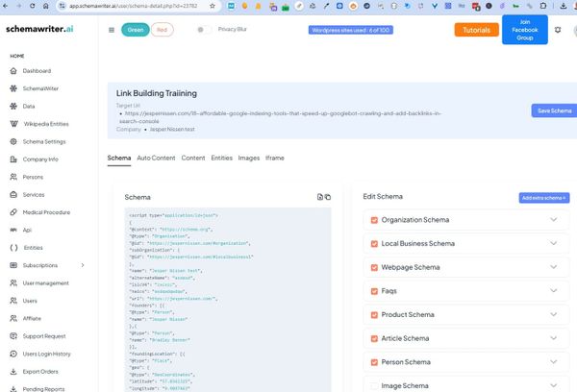This screenshot has height=392, width=577.
Task: Uncheck the Organization Schema checkbox
Action: point(374,220)
